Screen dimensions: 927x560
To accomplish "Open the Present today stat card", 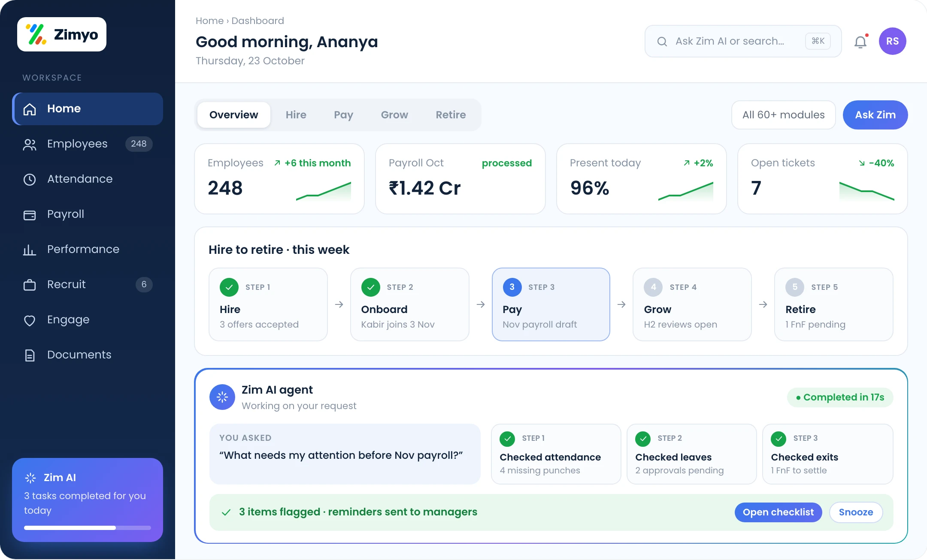I will (642, 179).
